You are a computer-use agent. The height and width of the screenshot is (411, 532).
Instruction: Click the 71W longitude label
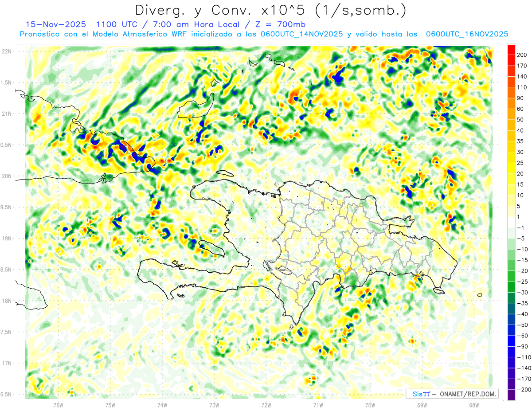tap(318, 404)
